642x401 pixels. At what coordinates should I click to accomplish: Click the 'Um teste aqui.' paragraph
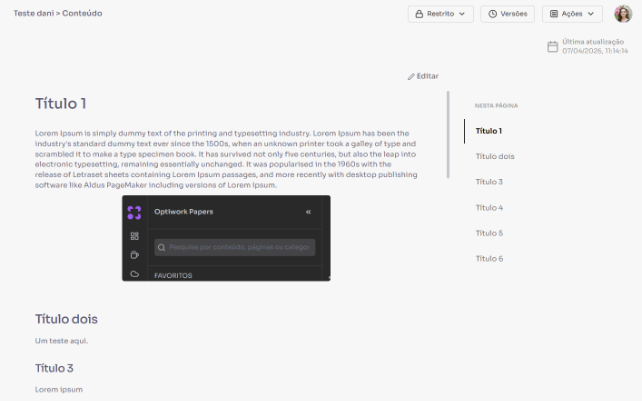click(61, 341)
